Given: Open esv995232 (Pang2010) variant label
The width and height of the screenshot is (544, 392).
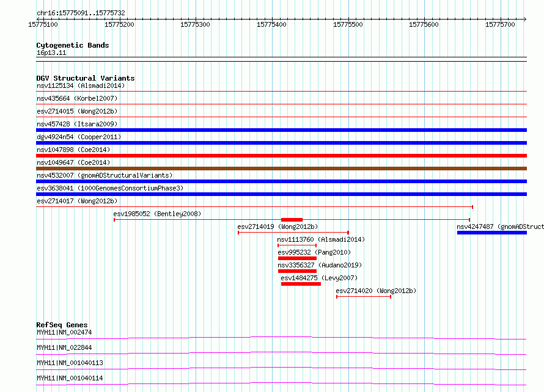Looking at the screenshot, I should coord(314,252).
